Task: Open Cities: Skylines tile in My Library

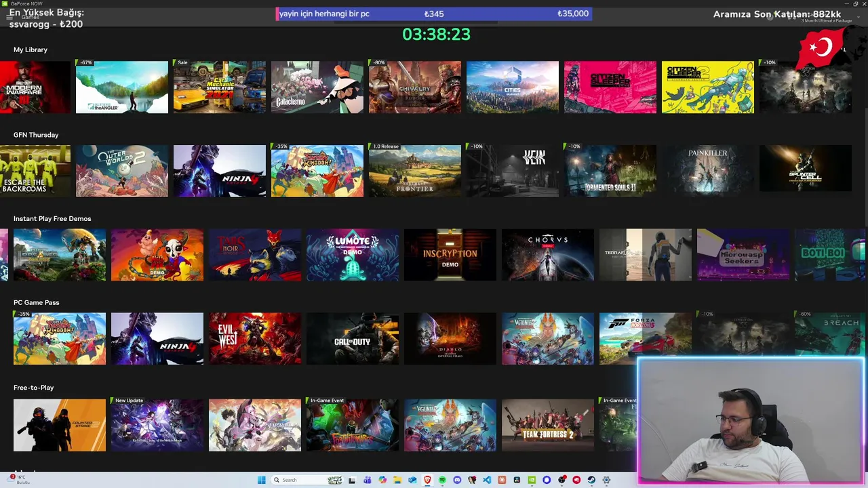Action: 513,87
